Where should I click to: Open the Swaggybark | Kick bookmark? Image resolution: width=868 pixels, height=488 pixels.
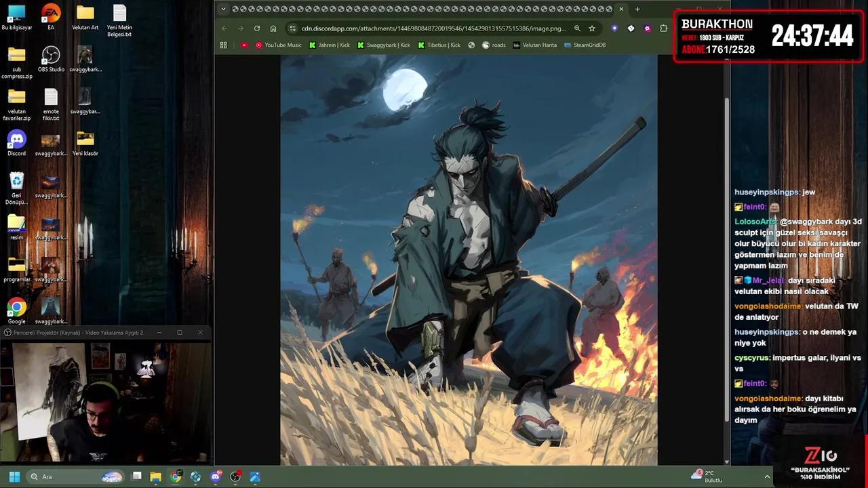tap(384, 45)
